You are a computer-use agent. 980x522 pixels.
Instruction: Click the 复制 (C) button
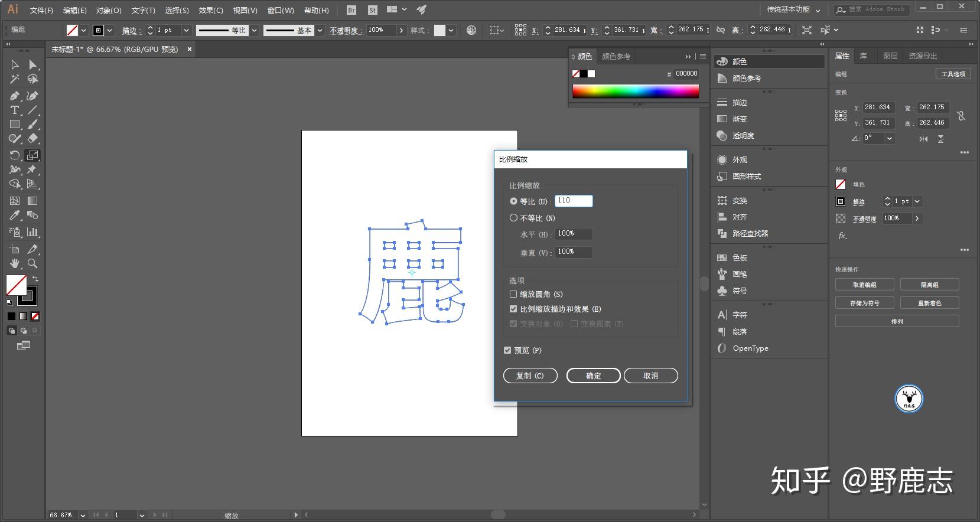(x=530, y=376)
